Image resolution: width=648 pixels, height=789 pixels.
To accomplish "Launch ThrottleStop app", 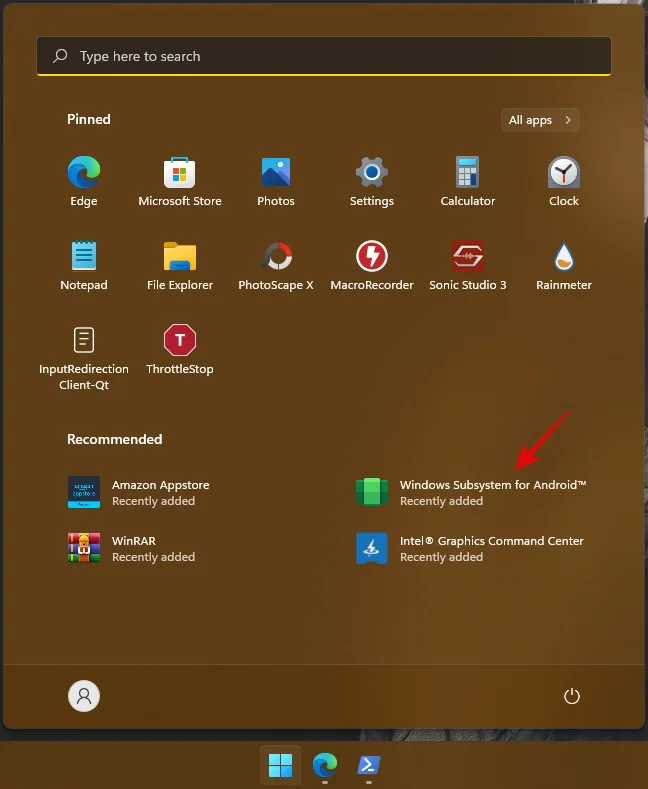I will coord(180,350).
